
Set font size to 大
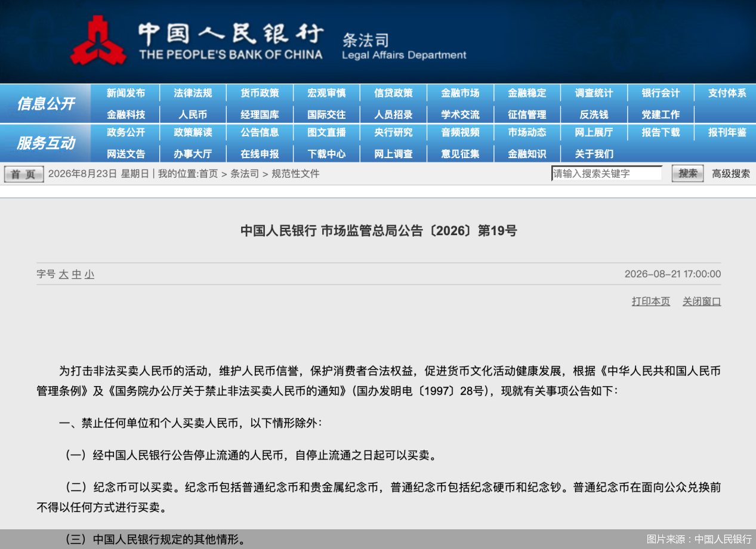point(63,274)
